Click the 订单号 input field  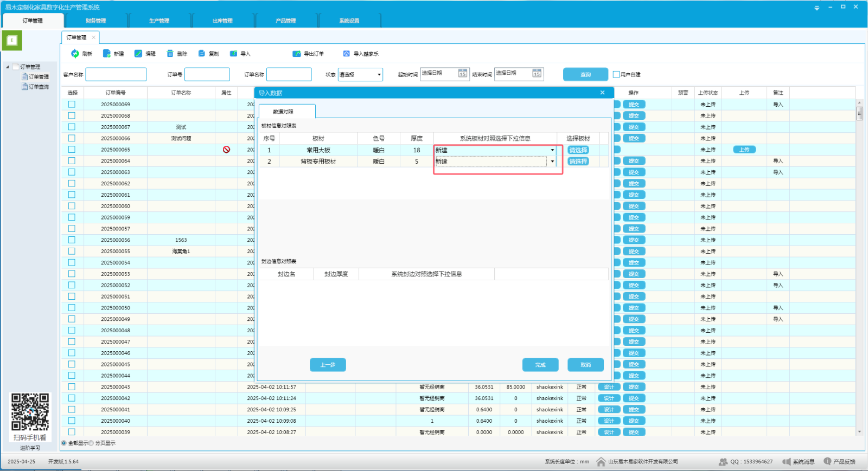pos(207,74)
